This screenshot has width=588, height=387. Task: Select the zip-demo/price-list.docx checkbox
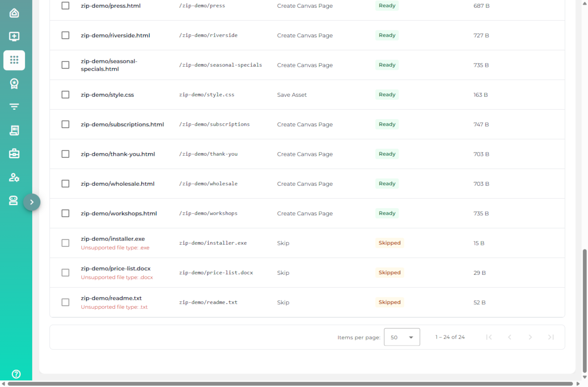(x=65, y=273)
